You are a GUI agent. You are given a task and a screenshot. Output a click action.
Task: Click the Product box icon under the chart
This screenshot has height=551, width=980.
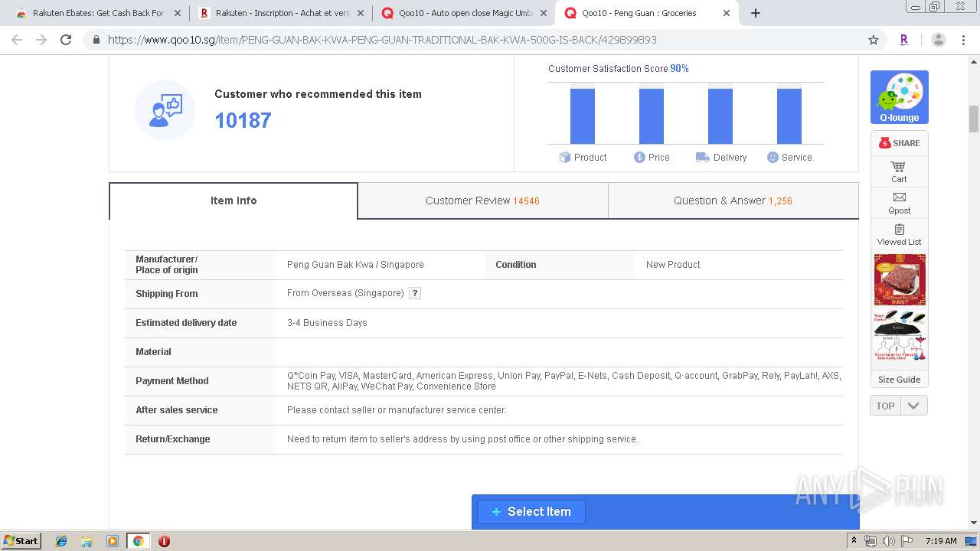565,157
